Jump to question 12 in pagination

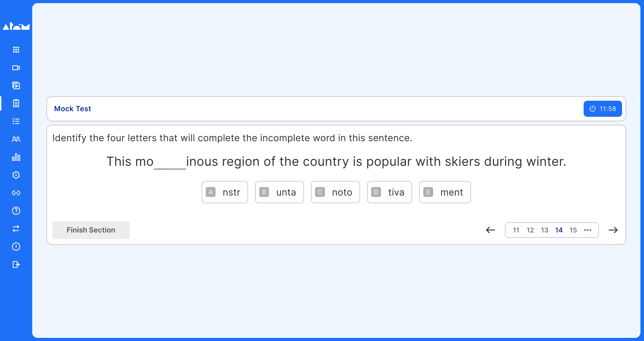530,230
